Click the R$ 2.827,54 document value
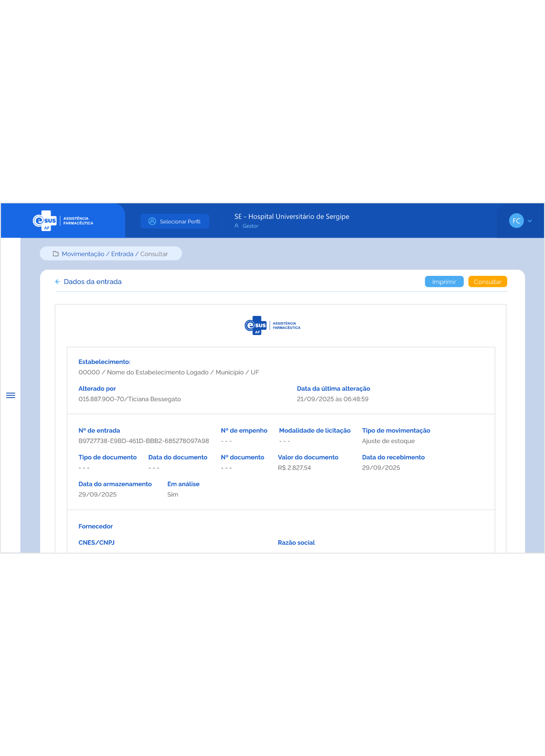 pyautogui.click(x=294, y=468)
